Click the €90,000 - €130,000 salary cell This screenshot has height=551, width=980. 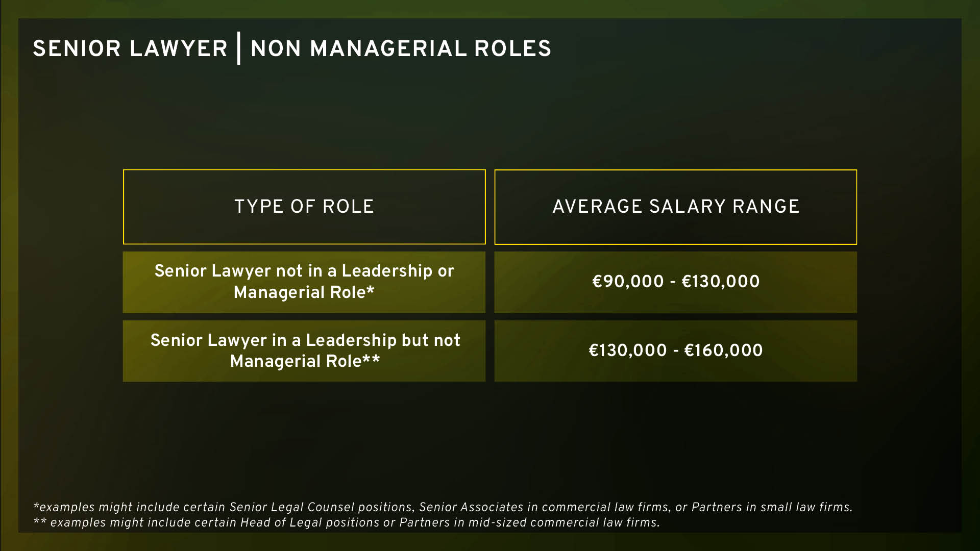(675, 282)
